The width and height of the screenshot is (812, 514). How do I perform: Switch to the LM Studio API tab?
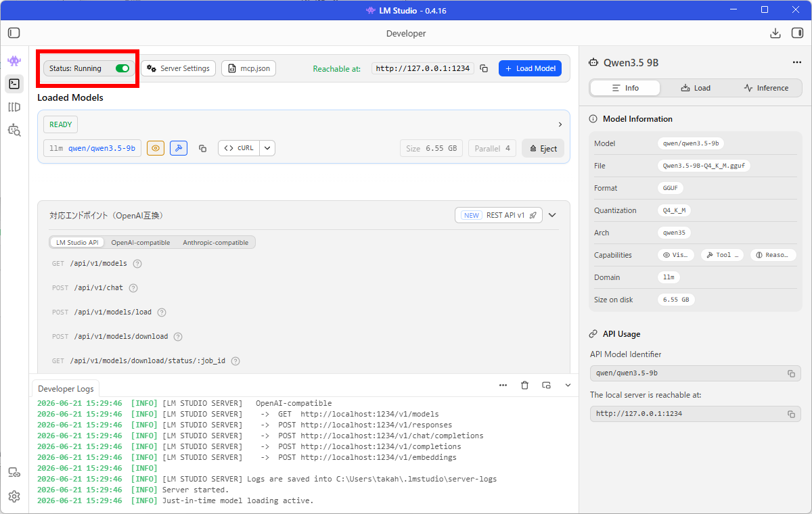coord(77,242)
